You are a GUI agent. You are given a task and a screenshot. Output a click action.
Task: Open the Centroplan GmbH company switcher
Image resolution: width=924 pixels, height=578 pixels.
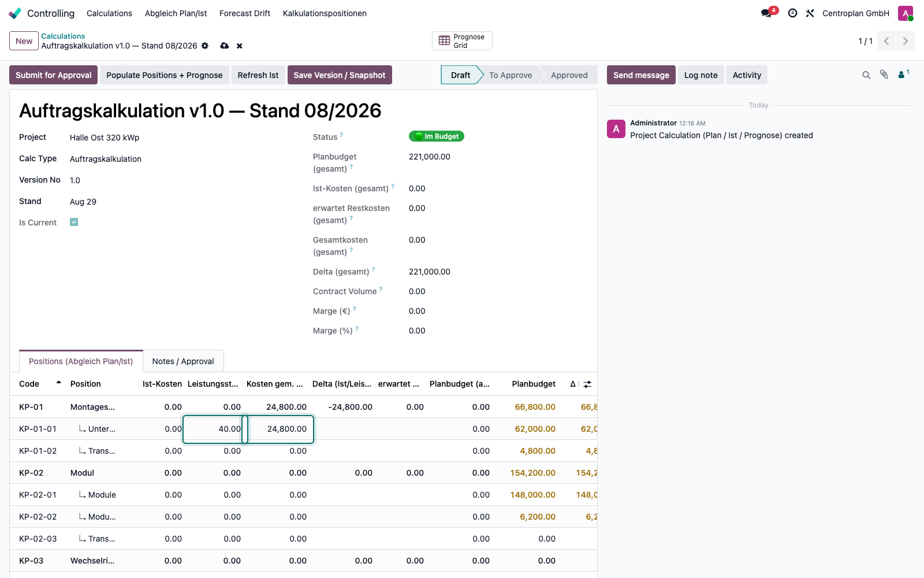(x=856, y=13)
